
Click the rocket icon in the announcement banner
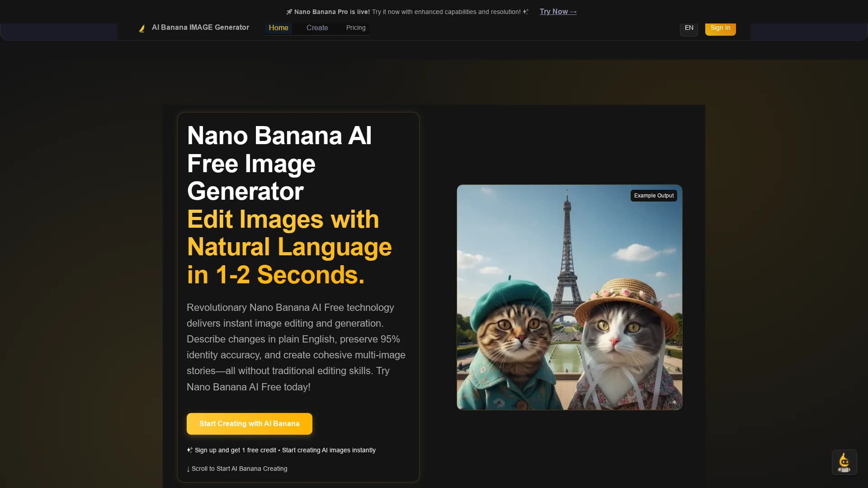coord(289,12)
